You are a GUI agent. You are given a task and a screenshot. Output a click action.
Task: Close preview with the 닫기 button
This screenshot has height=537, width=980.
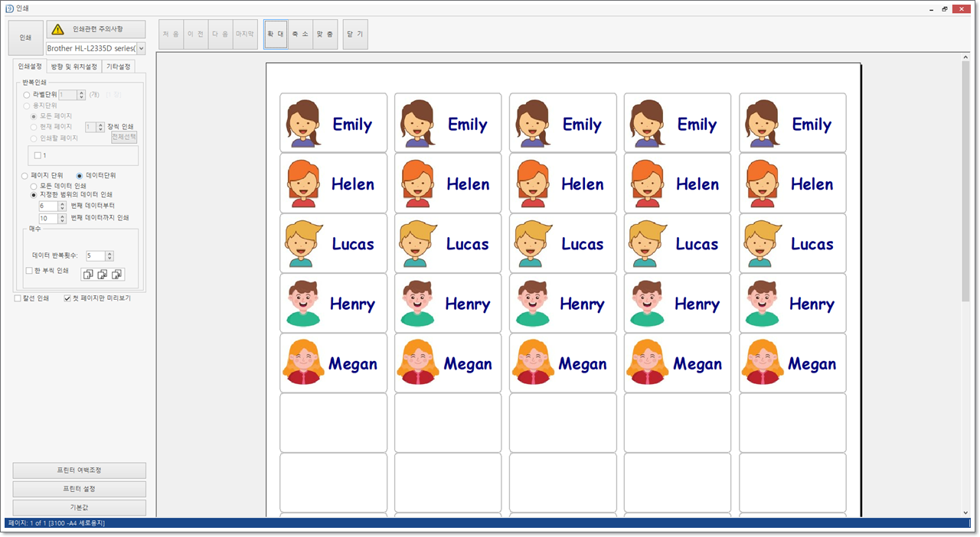(355, 34)
